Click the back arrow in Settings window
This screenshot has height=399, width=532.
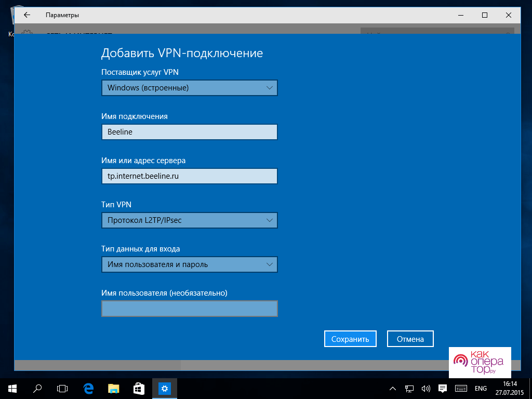coord(27,15)
